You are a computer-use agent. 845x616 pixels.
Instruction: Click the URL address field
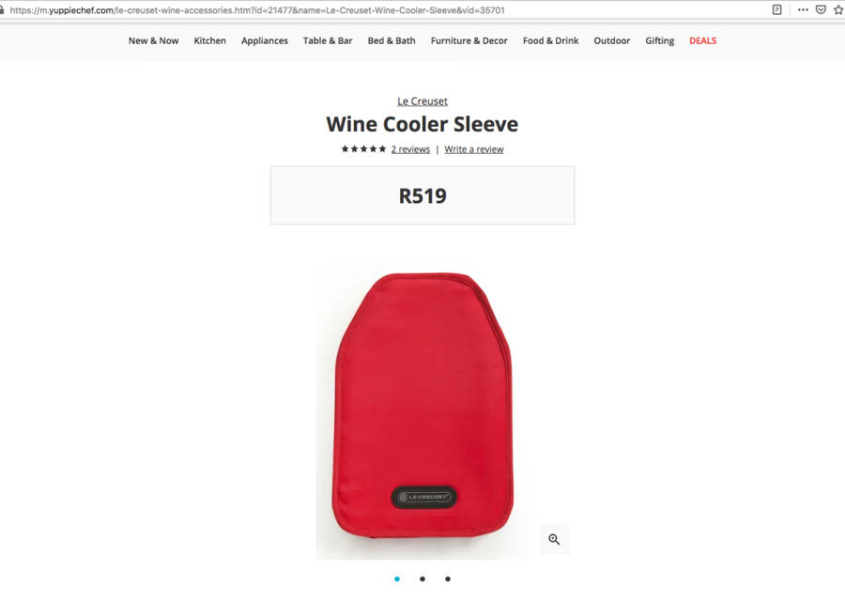point(377,9)
